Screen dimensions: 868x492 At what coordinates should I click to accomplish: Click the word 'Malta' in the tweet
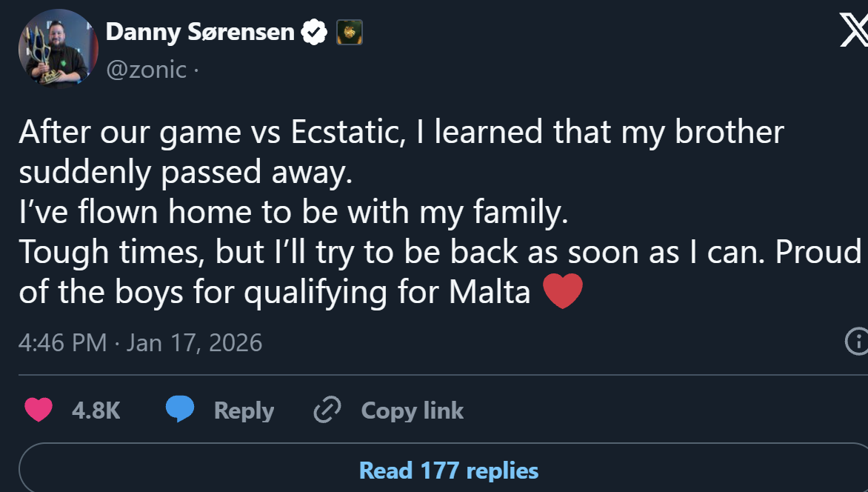pos(490,293)
